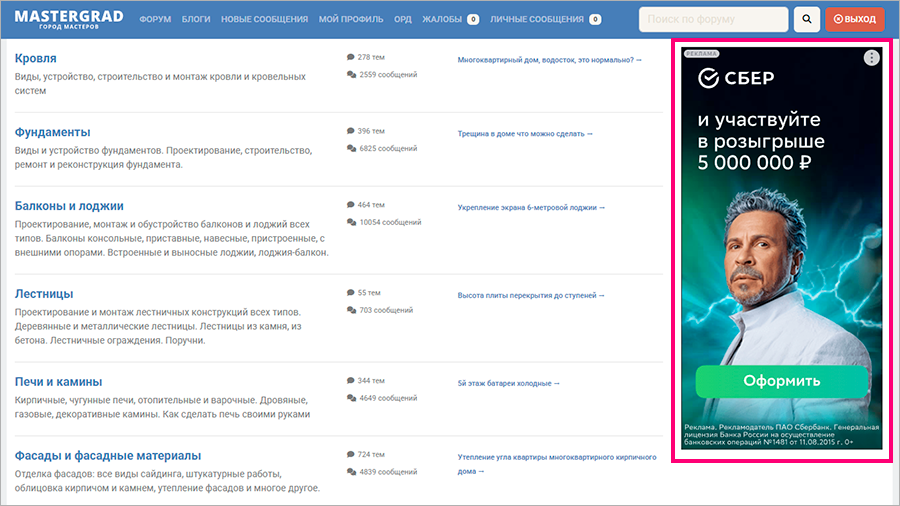Open the ad options three-dot menu
The image size is (900, 506).
[x=871, y=57]
